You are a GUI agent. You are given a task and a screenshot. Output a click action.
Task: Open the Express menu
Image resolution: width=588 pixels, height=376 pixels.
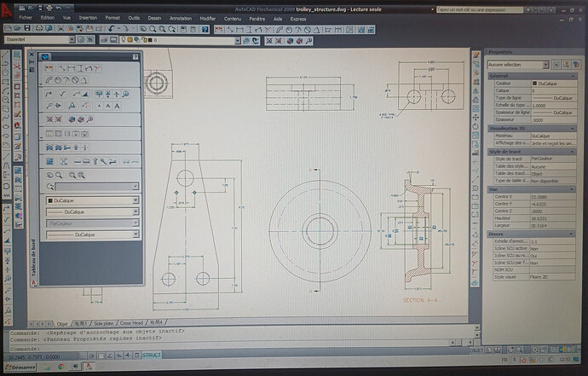click(298, 19)
